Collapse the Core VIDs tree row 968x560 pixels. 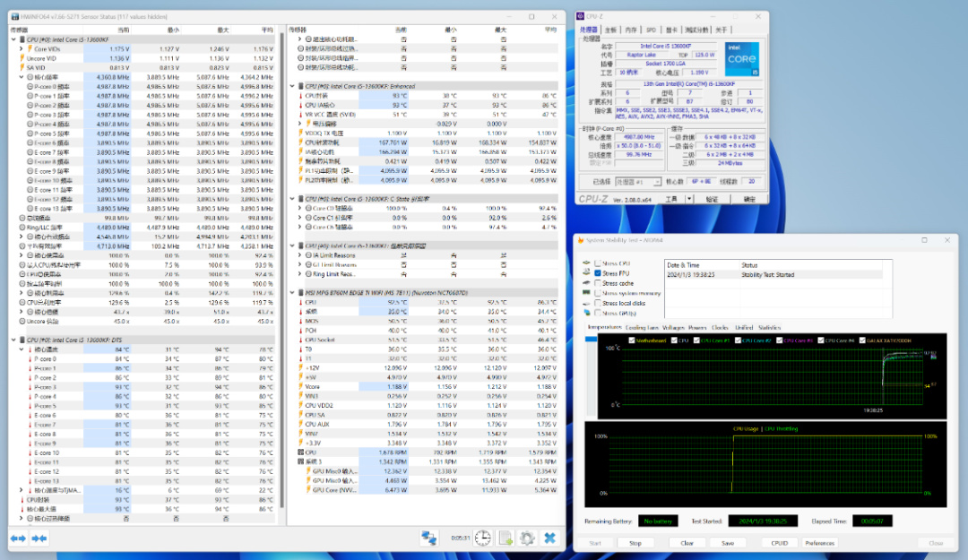click(20, 49)
